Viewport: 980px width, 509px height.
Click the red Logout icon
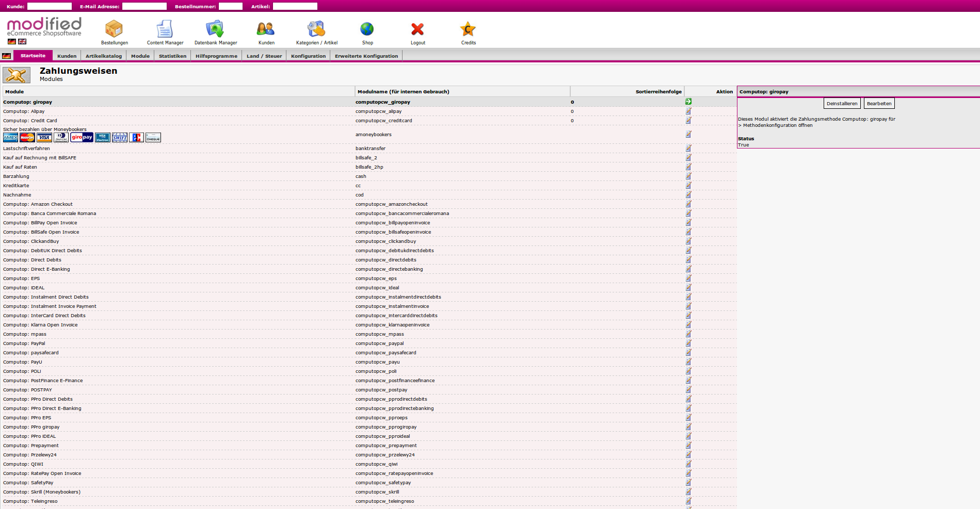point(417,29)
